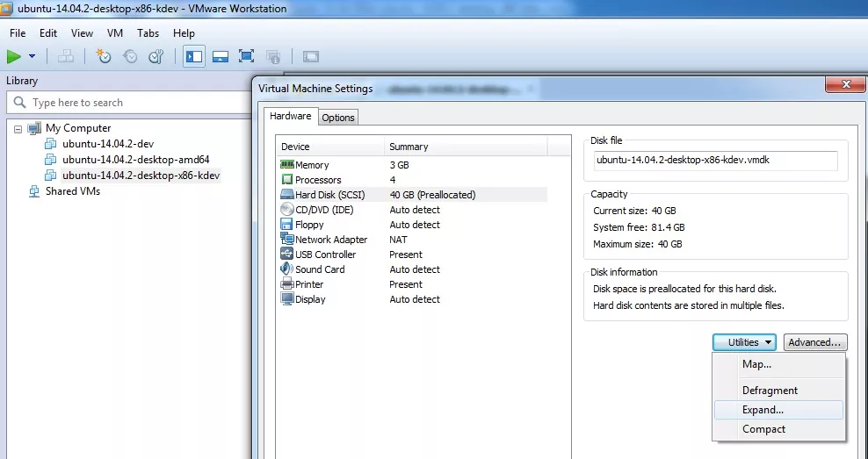The image size is (868, 459).
Task: Select the USB Controller device row
Action: (414, 255)
